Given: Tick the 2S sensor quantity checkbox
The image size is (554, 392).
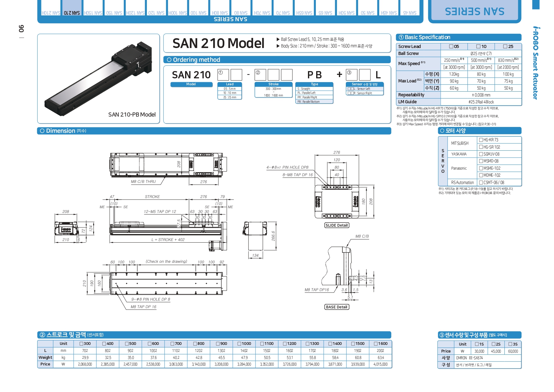Looking at the screenshot, I should (493, 344).
